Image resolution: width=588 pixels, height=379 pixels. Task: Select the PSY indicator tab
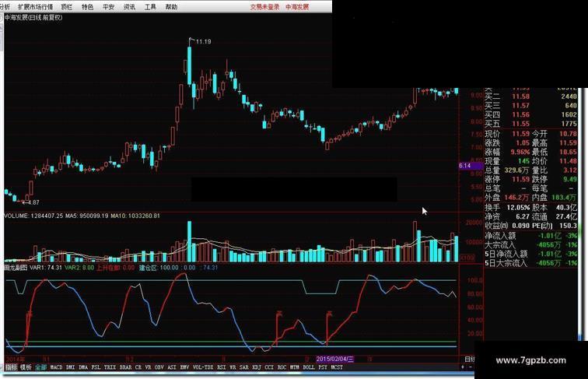point(323,367)
